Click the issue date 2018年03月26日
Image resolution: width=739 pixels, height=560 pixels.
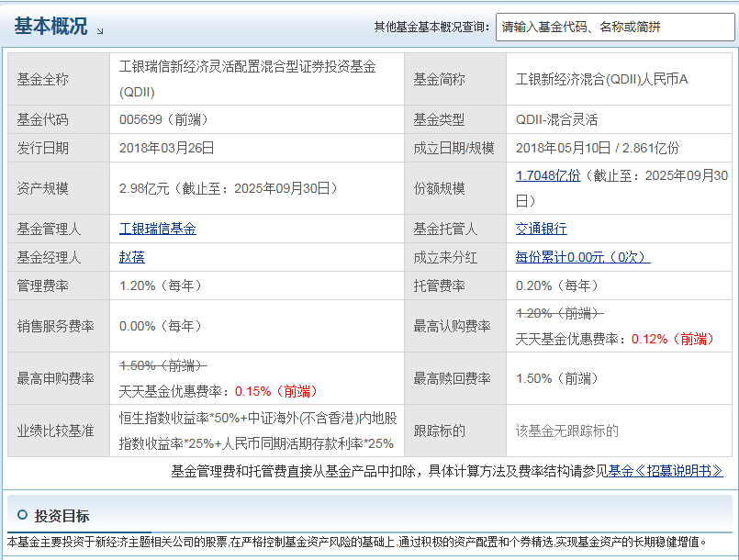(167, 148)
